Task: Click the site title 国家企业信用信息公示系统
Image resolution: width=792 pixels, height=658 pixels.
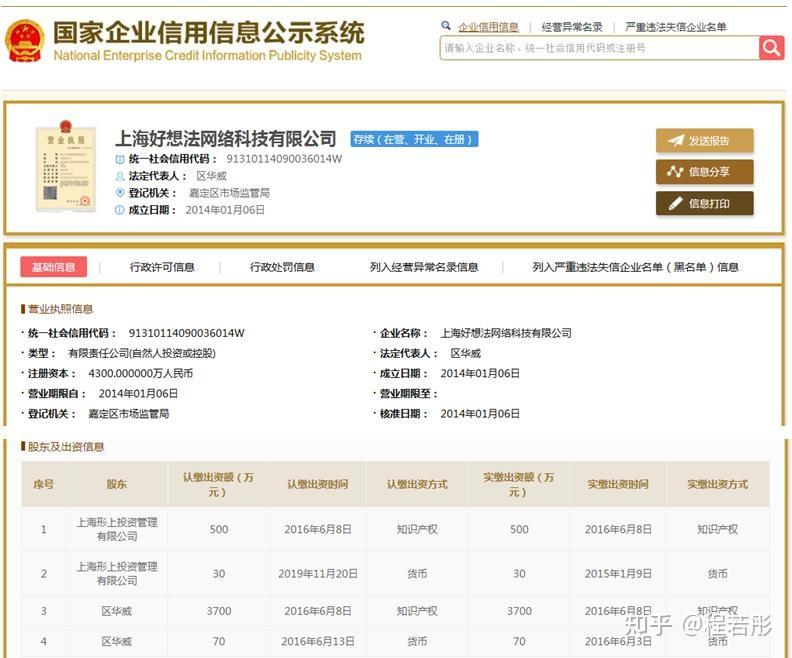Action: point(209,32)
